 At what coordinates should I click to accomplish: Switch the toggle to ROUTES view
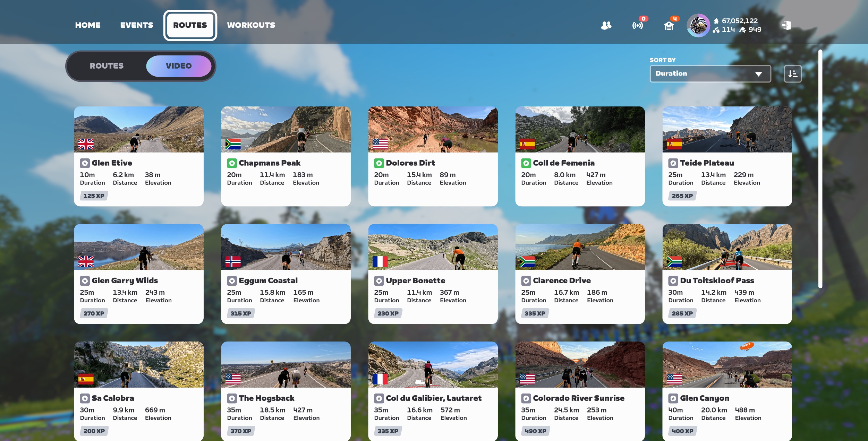pos(107,66)
